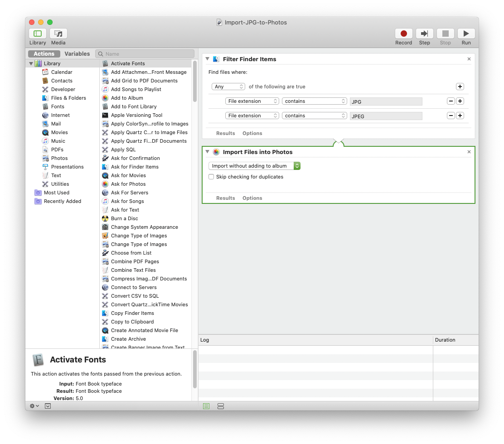Open File extension dropdown in JPG row
Viewport: 504px width, 444px height.
252,101
